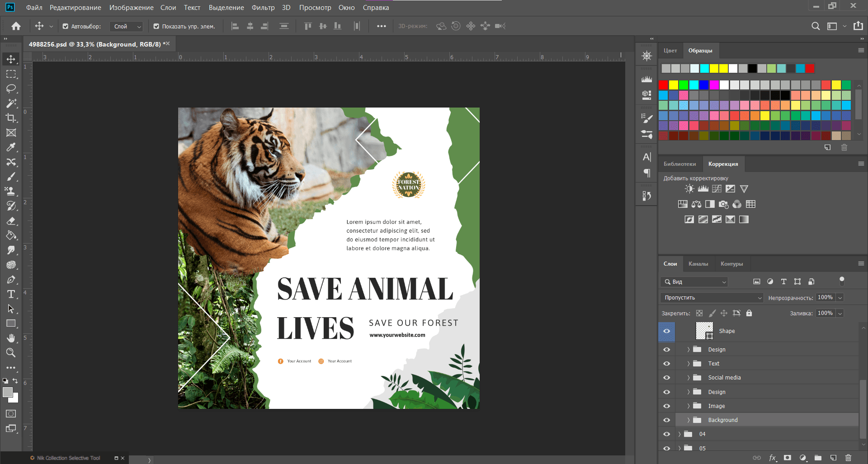Open the Фильтр menu
The height and width of the screenshot is (464, 868).
tap(263, 8)
